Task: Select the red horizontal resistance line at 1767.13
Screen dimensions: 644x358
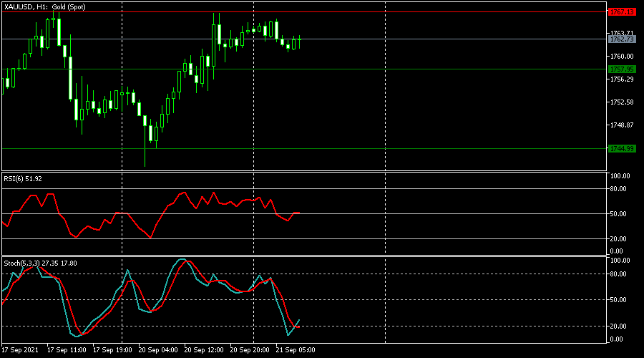Action: [x=304, y=12]
